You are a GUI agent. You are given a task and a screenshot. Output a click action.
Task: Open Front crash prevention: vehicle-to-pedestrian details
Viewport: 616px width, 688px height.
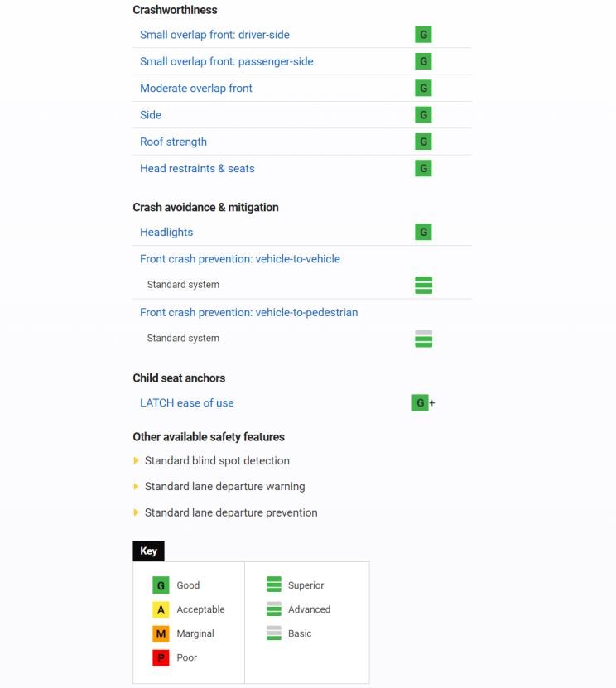(x=248, y=312)
